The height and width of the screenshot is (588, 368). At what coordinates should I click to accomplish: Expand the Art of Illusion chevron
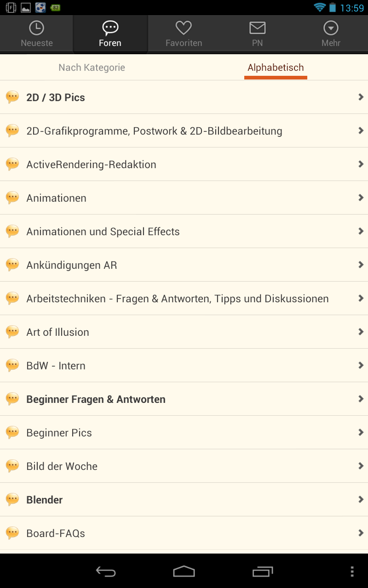pos(361,332)
